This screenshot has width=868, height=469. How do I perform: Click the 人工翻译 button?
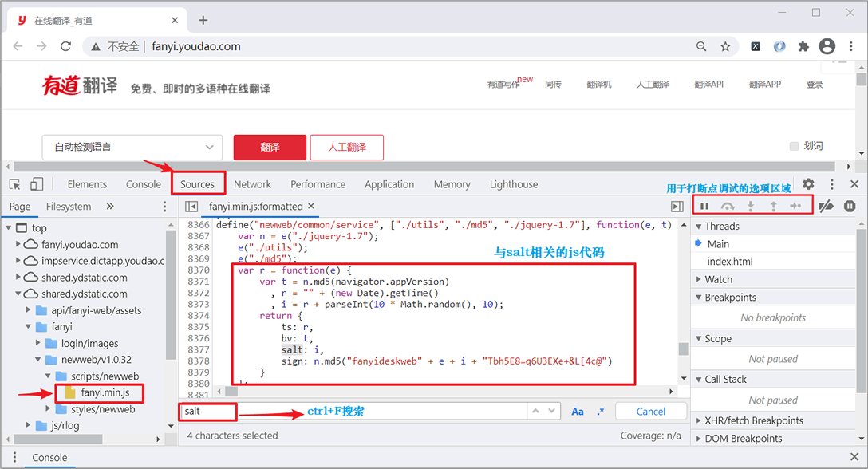tap(347, 148)
